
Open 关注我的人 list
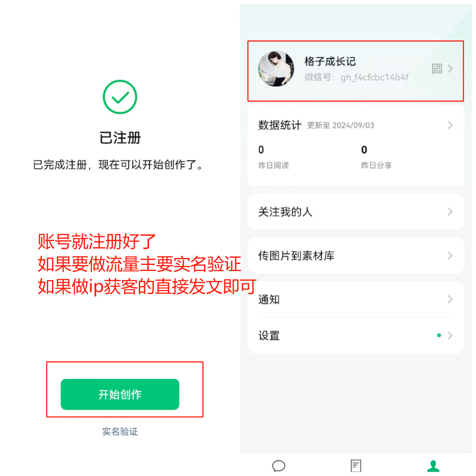[356, 212]
